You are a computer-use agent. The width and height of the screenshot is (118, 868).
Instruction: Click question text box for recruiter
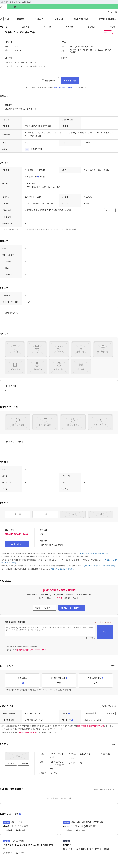(50, 631)
